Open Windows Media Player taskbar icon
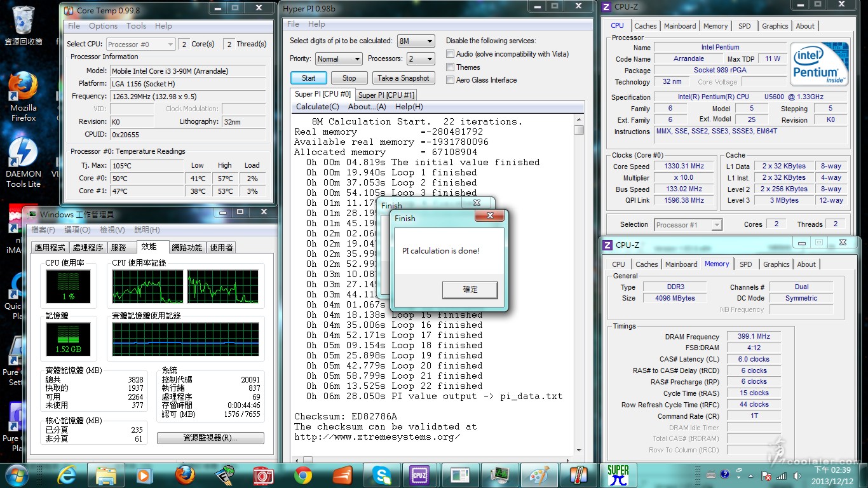 coord(145,475)
